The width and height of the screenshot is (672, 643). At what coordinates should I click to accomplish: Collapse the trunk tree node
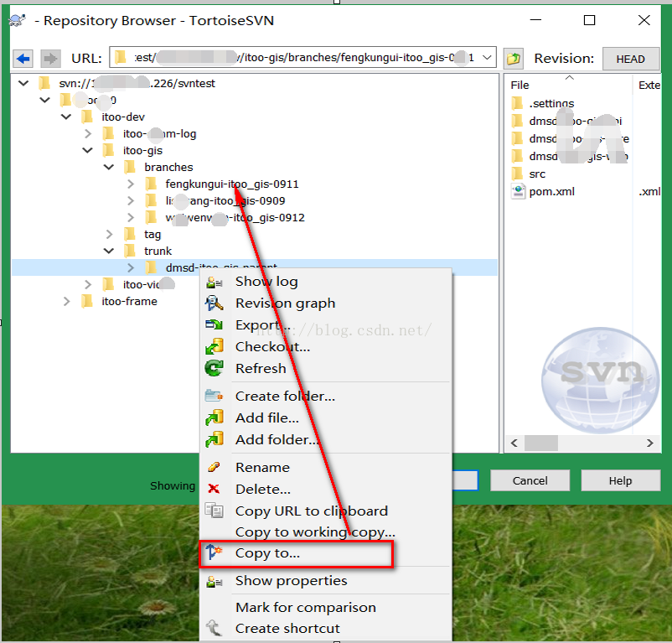[109, 251]
